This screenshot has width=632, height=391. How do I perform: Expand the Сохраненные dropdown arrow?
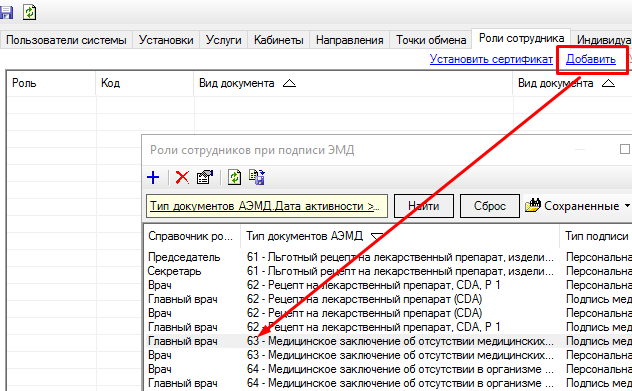(627, 206)
